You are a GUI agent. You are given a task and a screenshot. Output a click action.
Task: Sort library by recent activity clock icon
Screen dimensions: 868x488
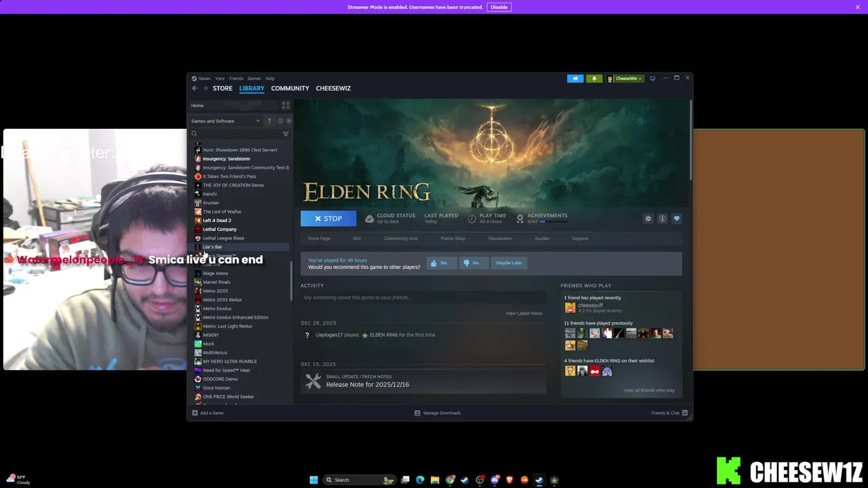point(280,121)
